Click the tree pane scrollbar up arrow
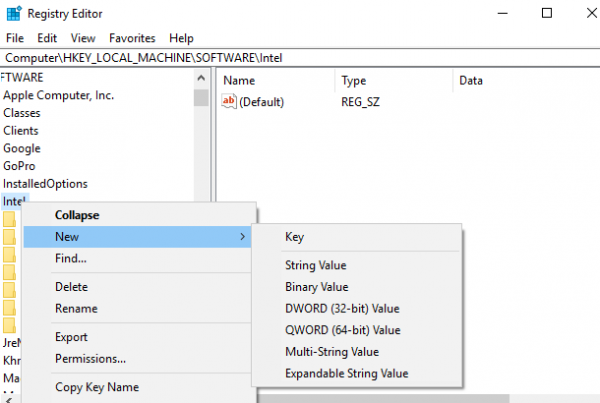 201,79
